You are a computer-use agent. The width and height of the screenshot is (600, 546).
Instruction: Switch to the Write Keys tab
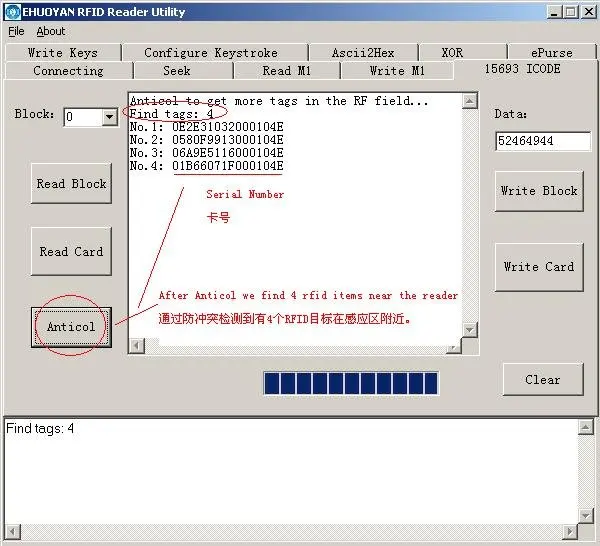[x=63, y=52]
